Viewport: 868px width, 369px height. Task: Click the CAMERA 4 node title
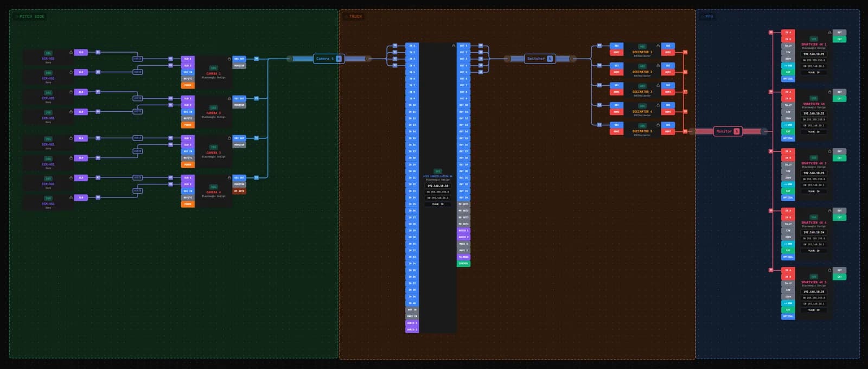click(x=213, y=192)
